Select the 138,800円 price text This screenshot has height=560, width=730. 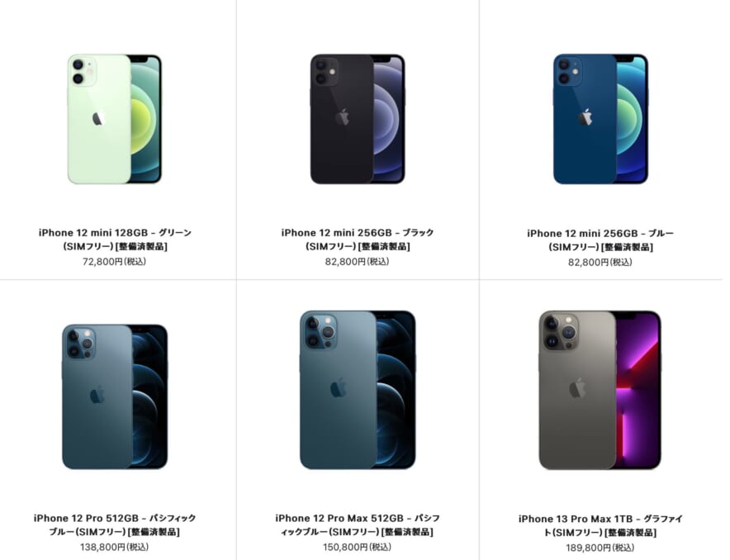(115, 547)
